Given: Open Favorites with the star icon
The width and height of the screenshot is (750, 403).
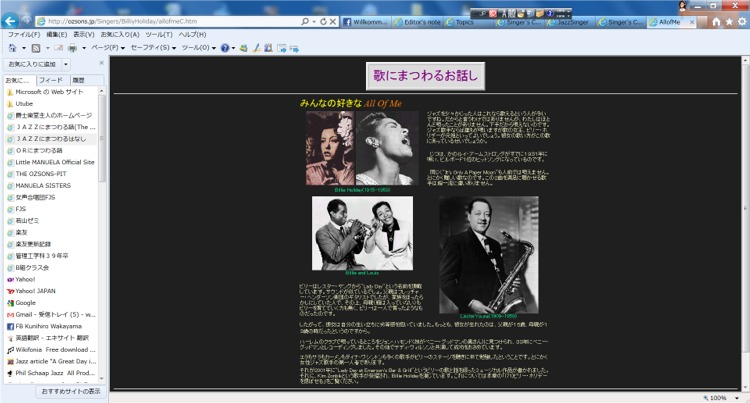Looking at the screenshot, I should click(729, 22).
